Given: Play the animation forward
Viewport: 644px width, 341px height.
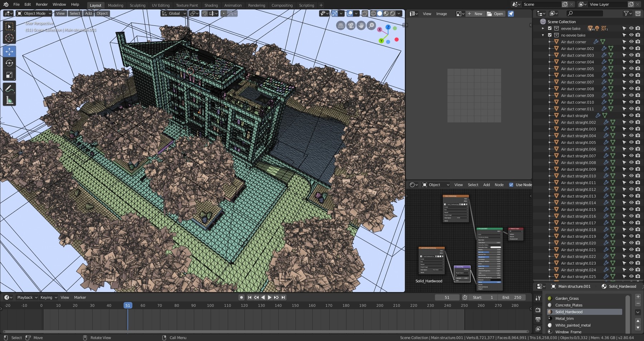Looking at the screenshot, I should pos(269,297).
